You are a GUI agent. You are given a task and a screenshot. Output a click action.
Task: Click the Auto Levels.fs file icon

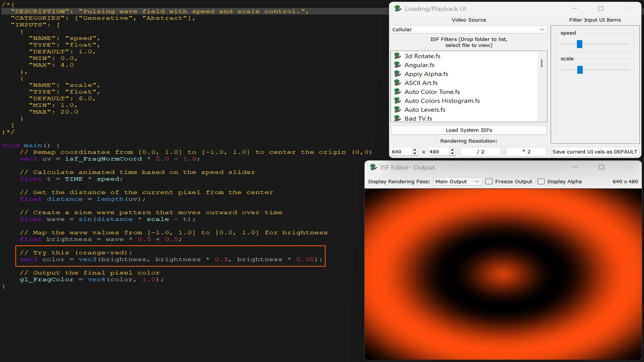[x=398, y=109]
